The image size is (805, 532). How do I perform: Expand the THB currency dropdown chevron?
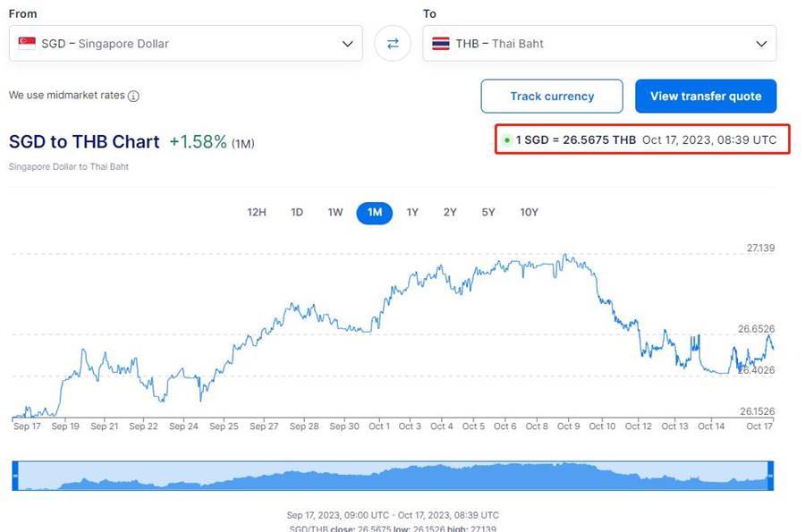tap(761, 44)
